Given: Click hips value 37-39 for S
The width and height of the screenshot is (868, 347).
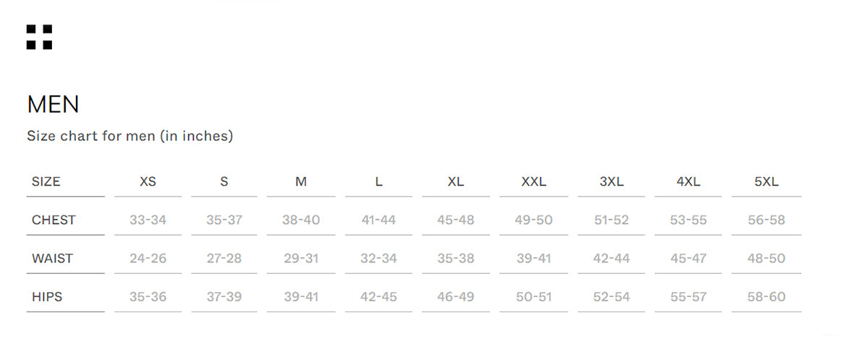Looking at the screenshot, I should point(224,296).
